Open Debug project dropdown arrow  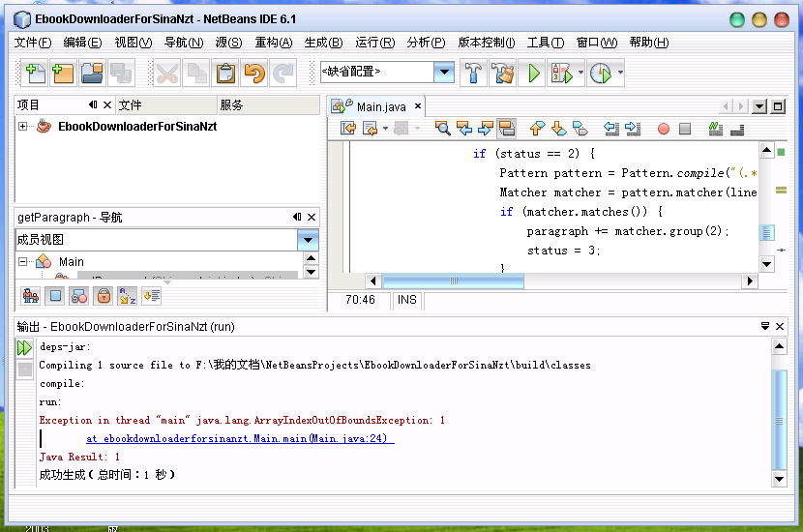pyautogui.click(x=580, y=73)
